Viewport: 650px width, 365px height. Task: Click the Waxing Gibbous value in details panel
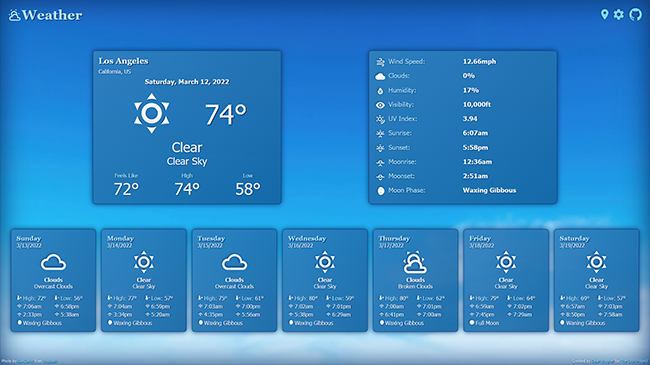(490, 190)
